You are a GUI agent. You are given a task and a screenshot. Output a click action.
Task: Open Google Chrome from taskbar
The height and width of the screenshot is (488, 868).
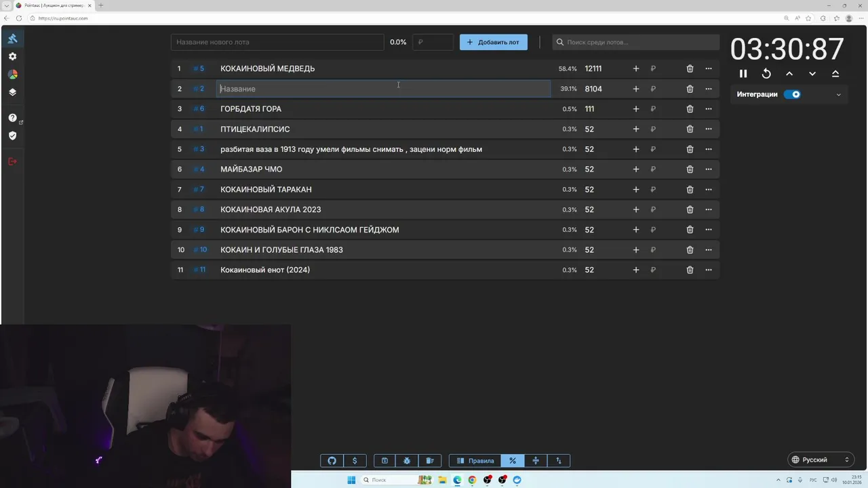point(472,480)
